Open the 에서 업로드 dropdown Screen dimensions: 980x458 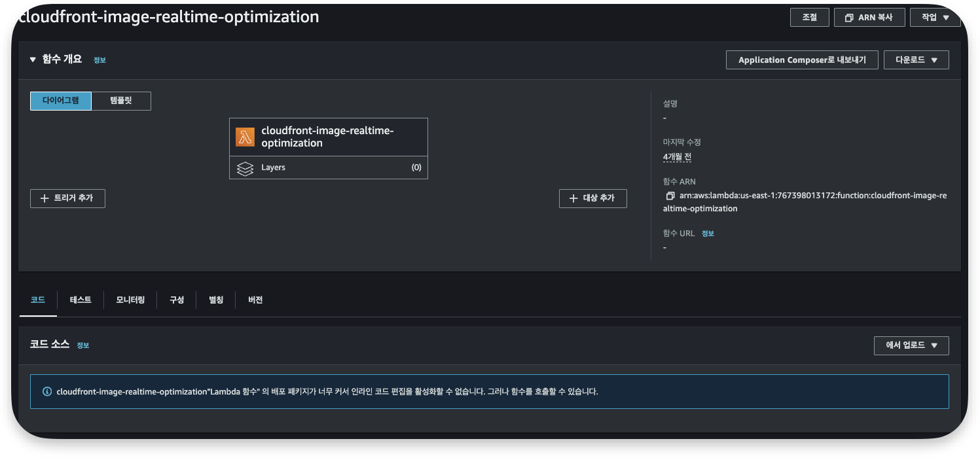point(911,345)
